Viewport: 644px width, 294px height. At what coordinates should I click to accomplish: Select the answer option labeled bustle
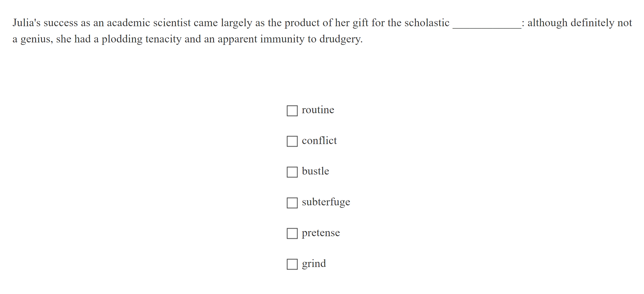pyautogui.click(x=315, y=171)
